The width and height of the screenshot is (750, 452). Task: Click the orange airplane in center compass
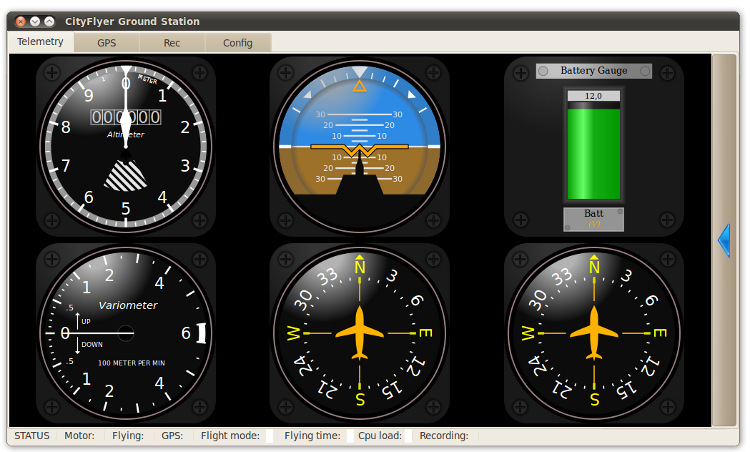[360, 333]
